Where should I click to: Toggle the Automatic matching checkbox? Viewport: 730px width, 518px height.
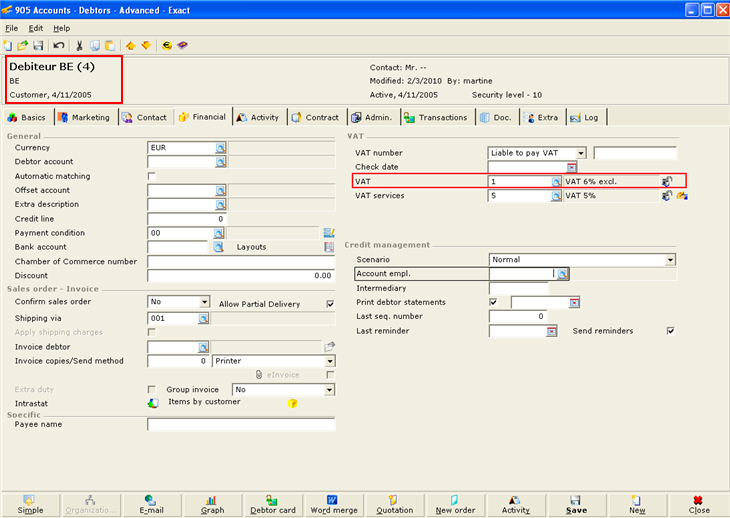tap(152, 176)
